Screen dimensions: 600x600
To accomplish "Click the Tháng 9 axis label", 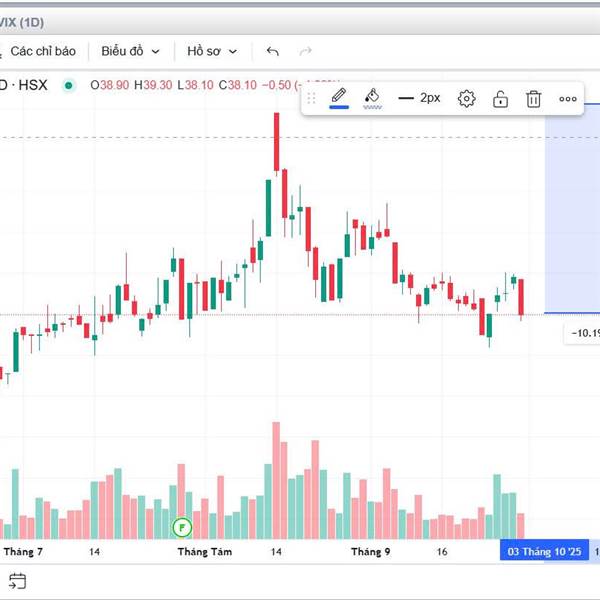I will [x=370, y=552].
